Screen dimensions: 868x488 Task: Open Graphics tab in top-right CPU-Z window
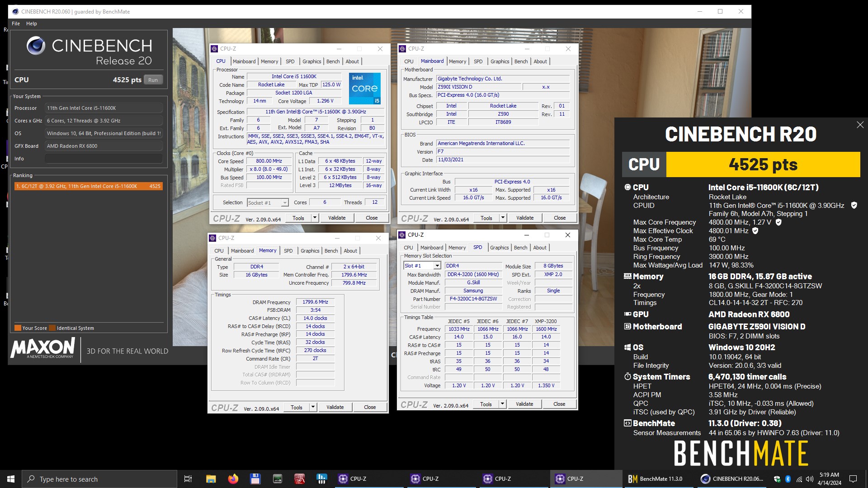click(500, 61)
